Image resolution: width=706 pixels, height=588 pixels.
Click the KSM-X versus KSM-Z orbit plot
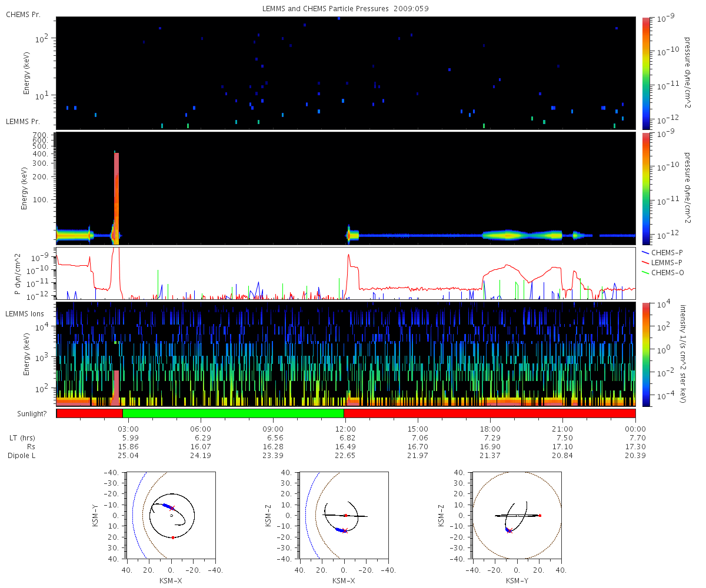tap(344, 515)
